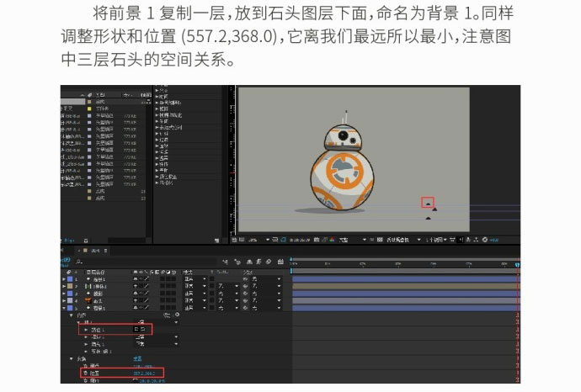This screenshot has width=581, height=392.
Task: Click layer 4 lavender label color swatch
Action: [70, 300]
